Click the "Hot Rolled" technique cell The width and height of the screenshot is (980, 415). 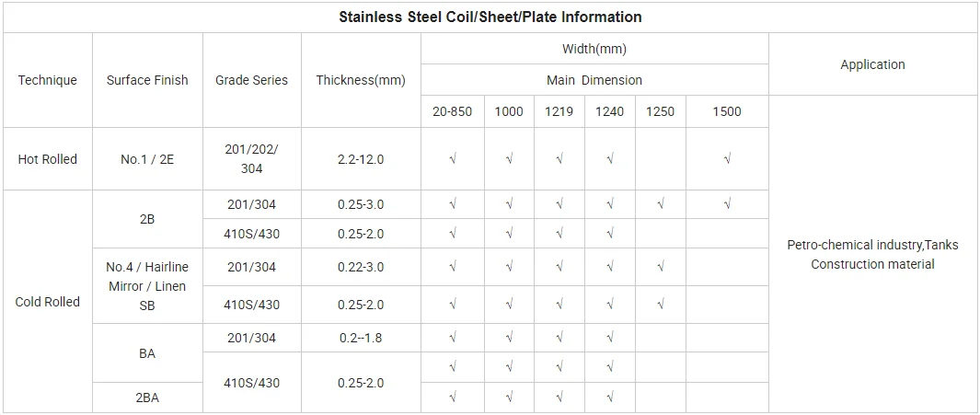pyautogui.click(x=47, y=159)
